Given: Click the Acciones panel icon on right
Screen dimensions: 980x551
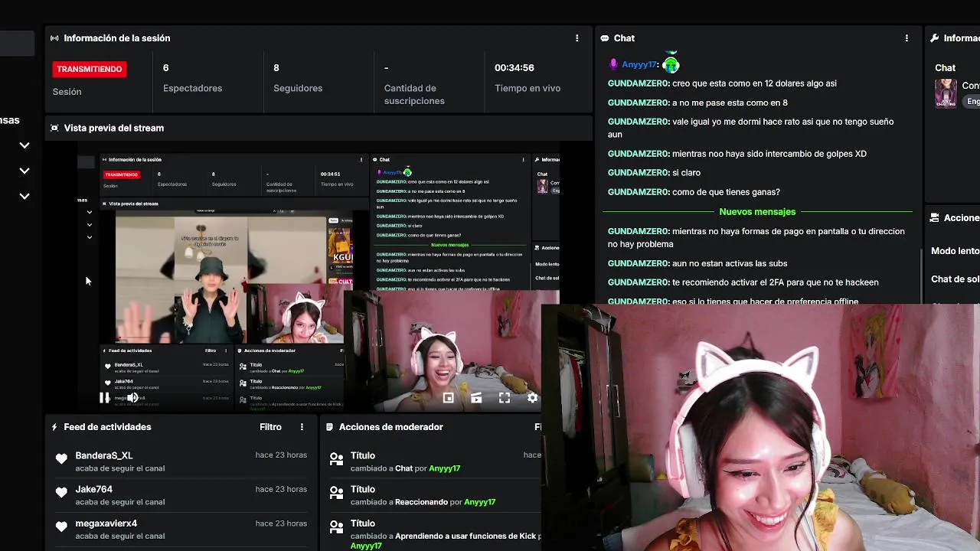Looking at the screenshot, I should click(934, 218).
